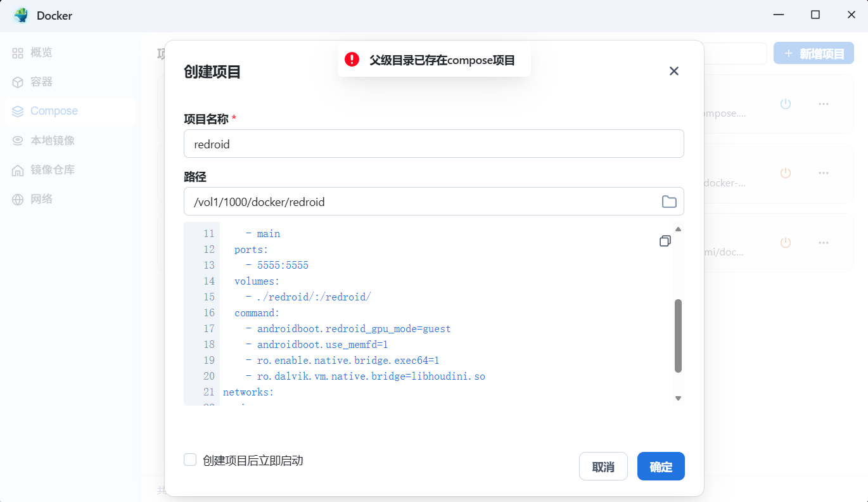The image size is (868, 502).
Task: Click power icon on the "mi/doc..." row
Action: point(786,242)
